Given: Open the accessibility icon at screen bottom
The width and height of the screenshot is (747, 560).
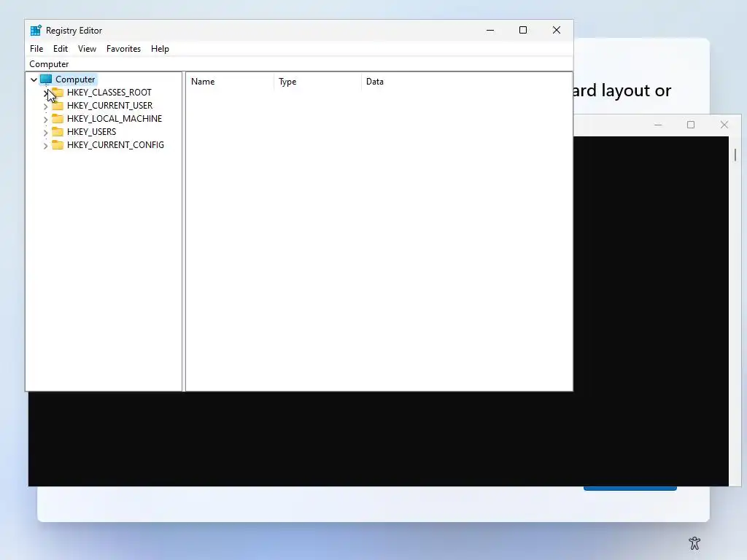Looking at the screenshot, I should pyautogui.click(x=694, y=542).
